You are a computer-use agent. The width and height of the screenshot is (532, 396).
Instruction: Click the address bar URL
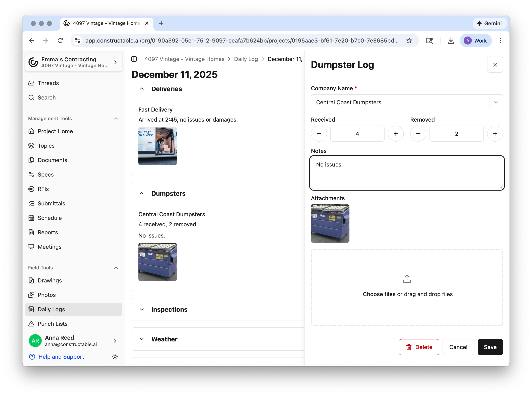(x=242, y=41)
